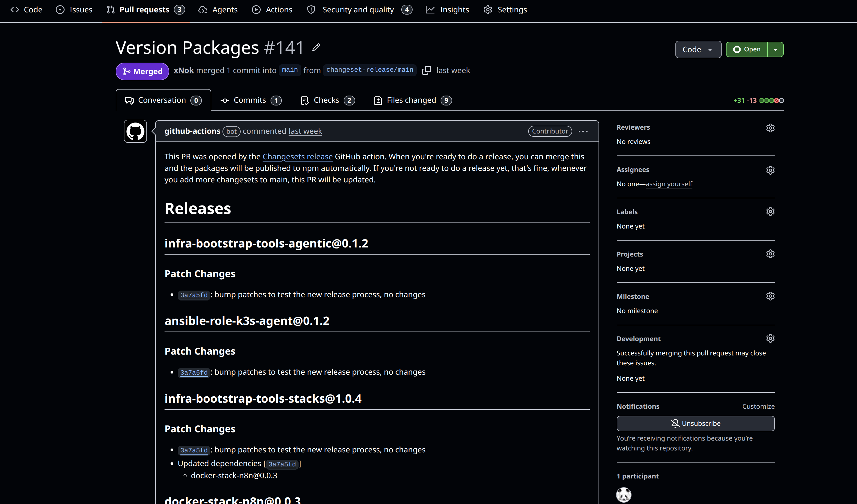Viewport: 857px width, 504px height.
Task: Switch to the Files changed tab
Action: [x=413, y=100]
